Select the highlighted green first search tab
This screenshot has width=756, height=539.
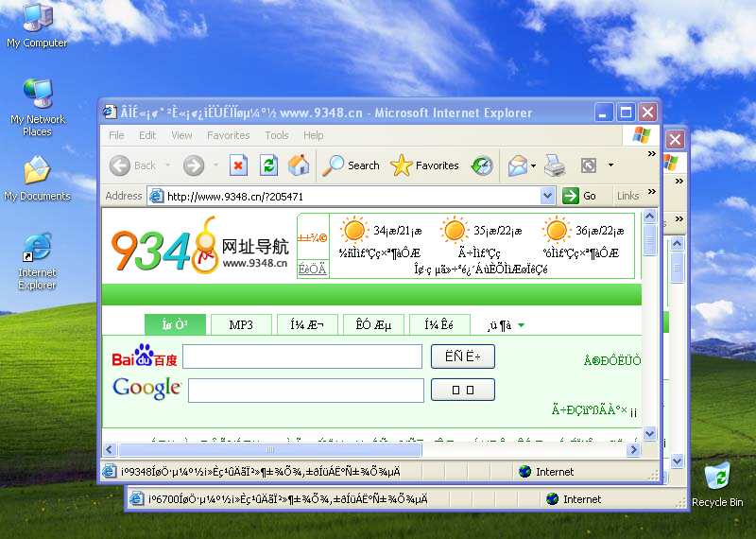pos(175,324)
